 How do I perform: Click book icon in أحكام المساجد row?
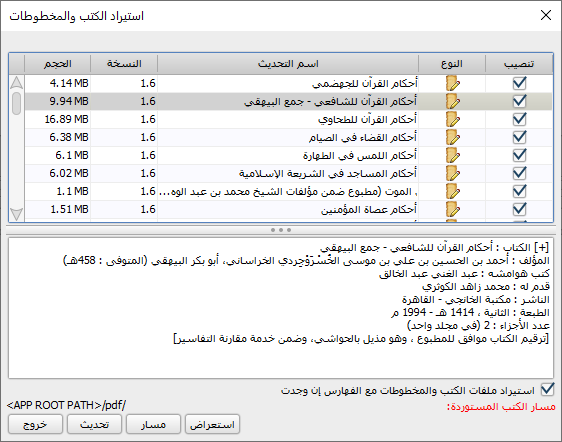click(x=453, y=173)
